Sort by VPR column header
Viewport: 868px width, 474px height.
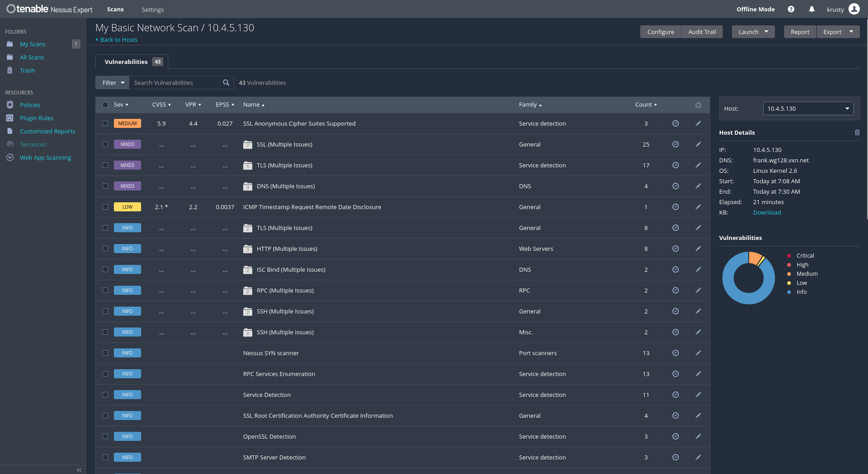coord(193,105)
